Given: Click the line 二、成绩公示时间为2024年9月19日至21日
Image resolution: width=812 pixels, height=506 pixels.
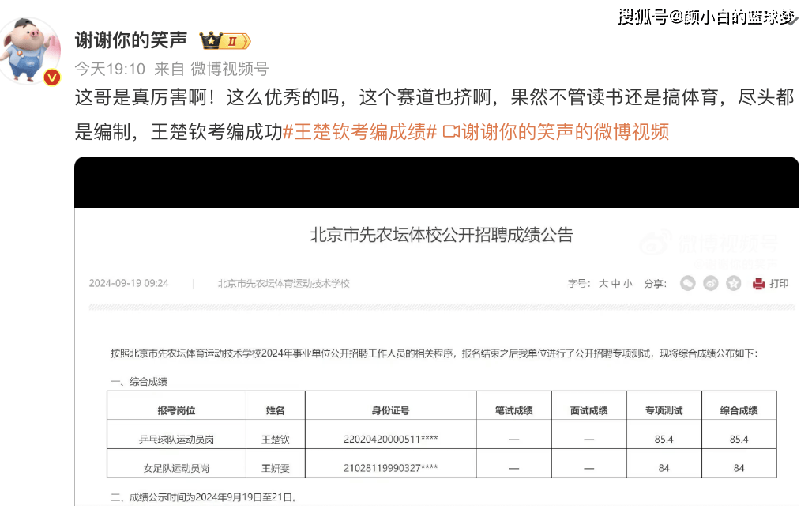Looking at the screenshot, I should click(204, 497).
